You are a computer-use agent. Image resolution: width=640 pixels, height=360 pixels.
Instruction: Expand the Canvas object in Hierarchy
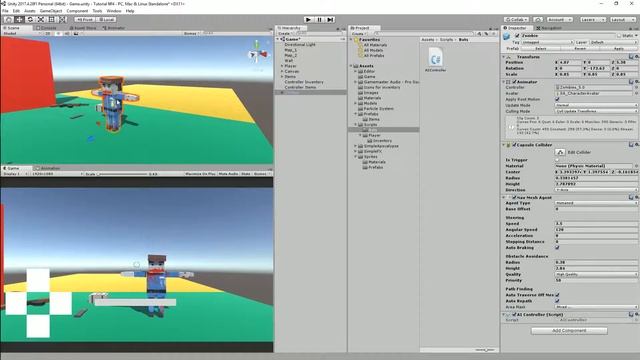click(282, 71)
